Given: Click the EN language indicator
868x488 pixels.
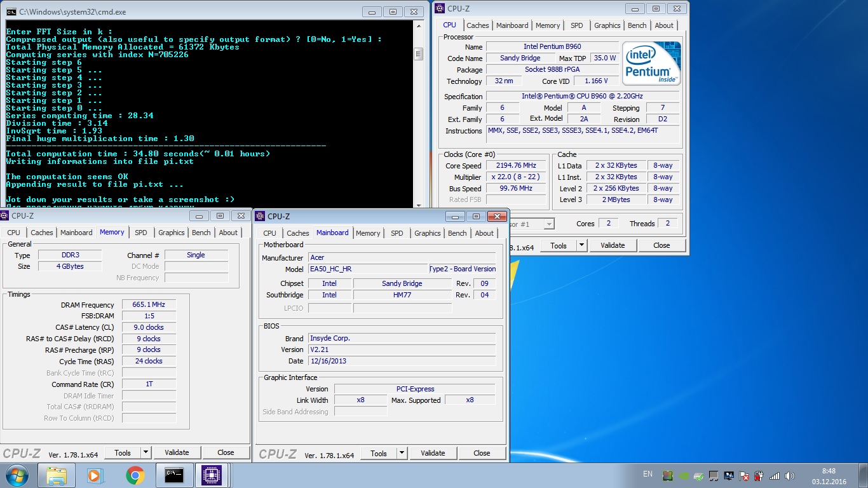Looking at the screenshot, I should (648, 474).
